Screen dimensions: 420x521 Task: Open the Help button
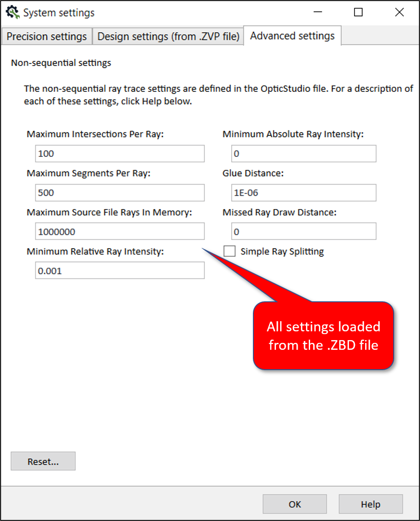click(371, 504)
